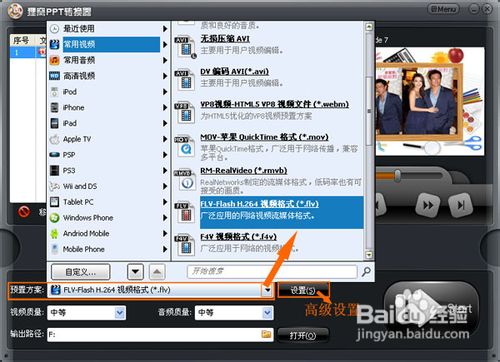500x362 pixels.
Task: Click the preview playback progress slider
Action: click(398, 175)
